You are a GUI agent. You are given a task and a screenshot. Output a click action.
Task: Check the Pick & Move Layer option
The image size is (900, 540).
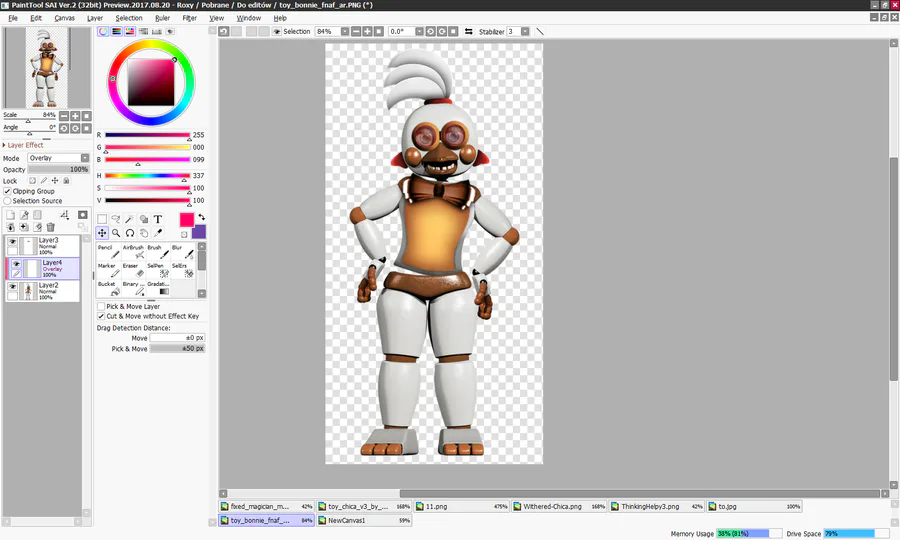[x=101, y=306]
